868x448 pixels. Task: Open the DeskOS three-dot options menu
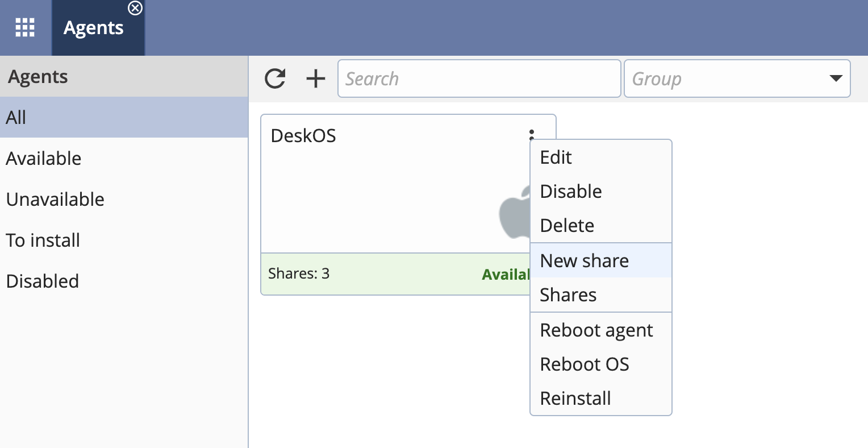click(531, 135)
